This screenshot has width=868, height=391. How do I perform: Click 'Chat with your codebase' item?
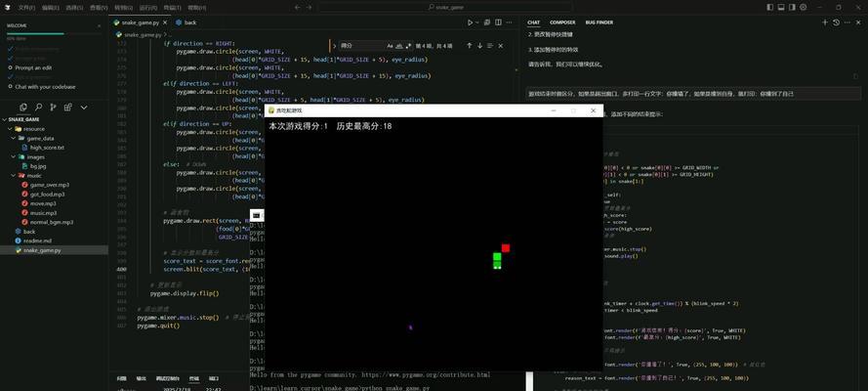pyautogui.click(x=45, y=86)
